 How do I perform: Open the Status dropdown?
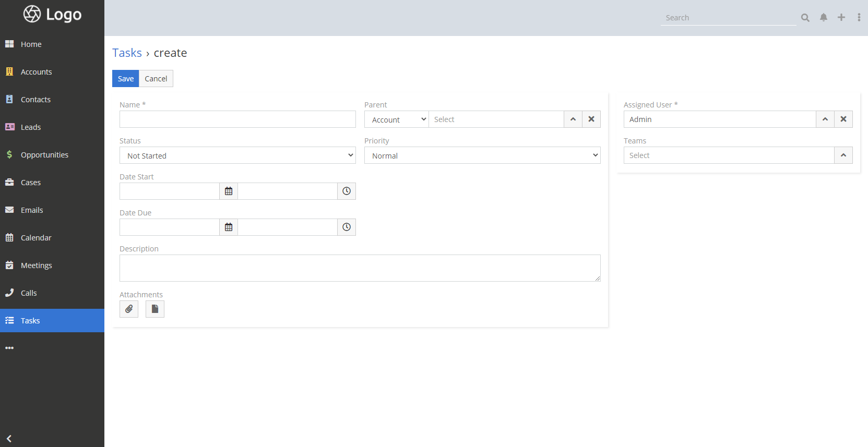(237, 155)
